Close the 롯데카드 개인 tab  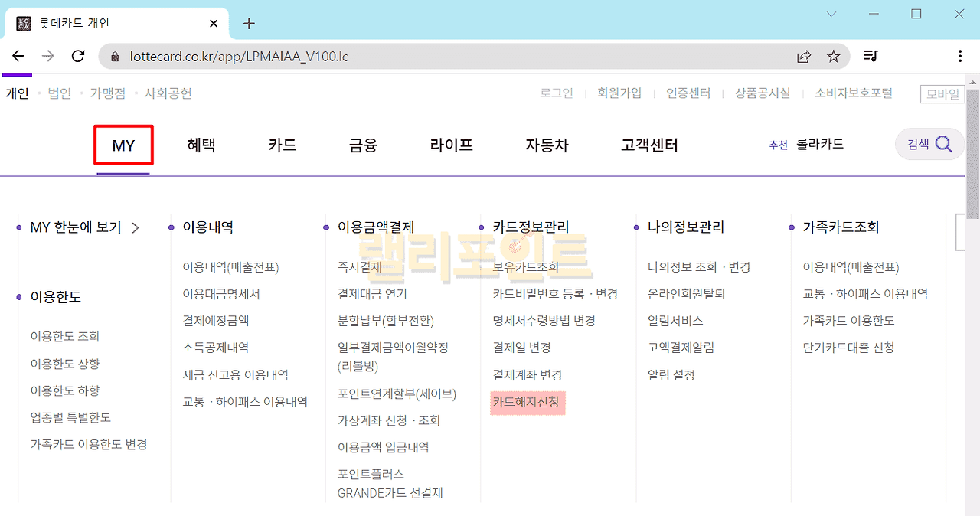pyautogui.click(x=214, y=23)
